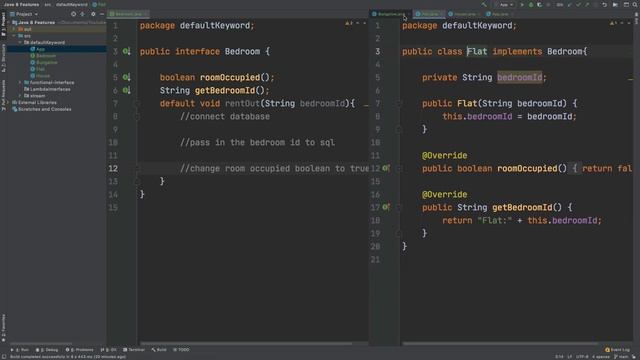Click the locate-in-project target icon in Project panel
This screenshot has width=640, height=360.
click(73, 14)
